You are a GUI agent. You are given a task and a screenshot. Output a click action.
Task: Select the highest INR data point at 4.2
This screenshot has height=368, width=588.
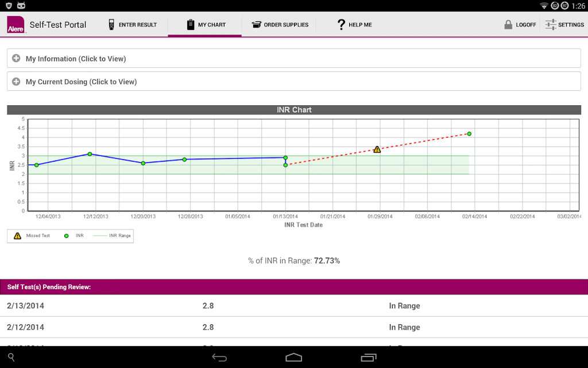pyautogui.click(x=469, y=133)
